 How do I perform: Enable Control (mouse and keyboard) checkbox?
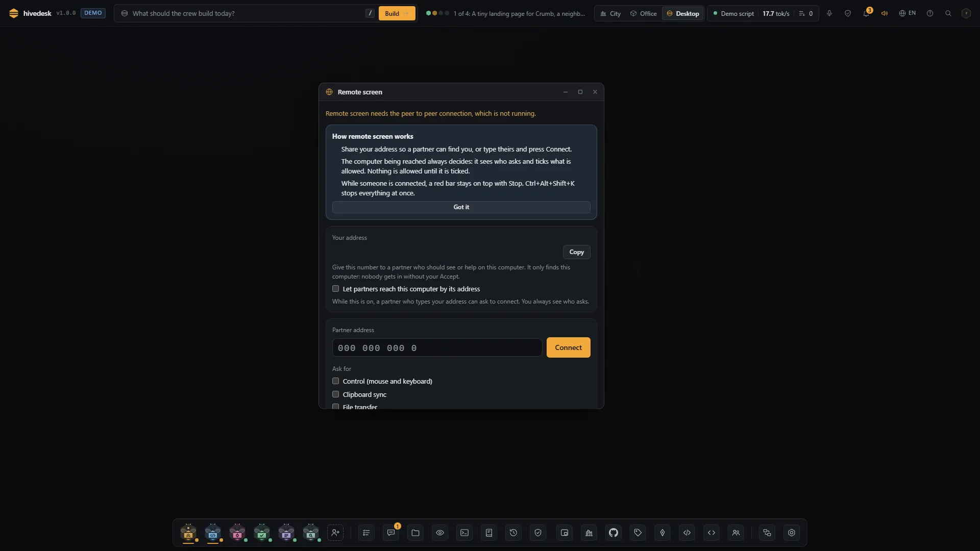335,381
